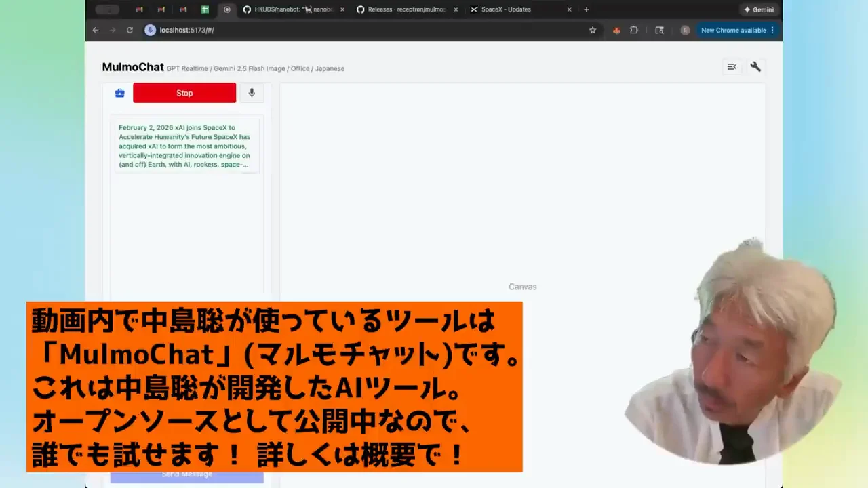The image size is (868, 488).
Task: Open the xAI joins SpaceX result card
Action: (x=186, y=146)
